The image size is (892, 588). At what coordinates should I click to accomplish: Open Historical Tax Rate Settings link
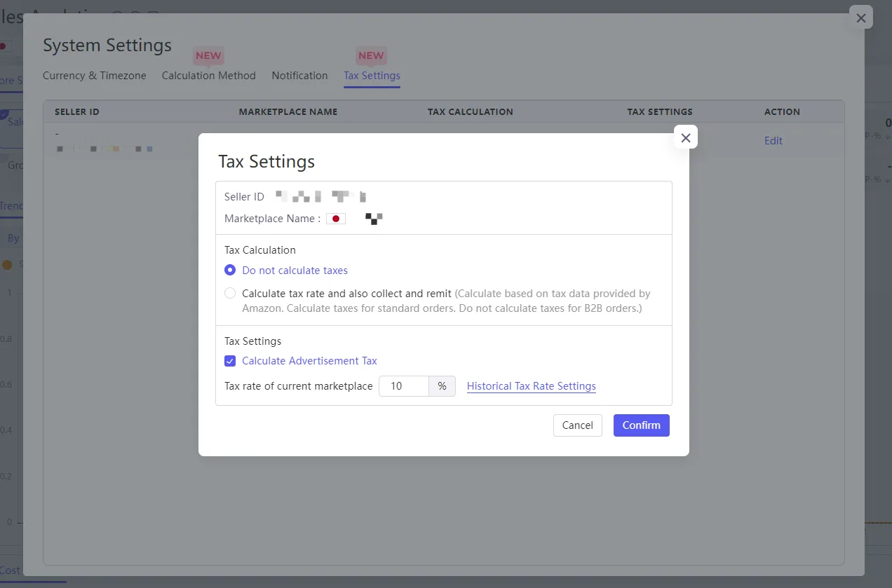(532, 386)
